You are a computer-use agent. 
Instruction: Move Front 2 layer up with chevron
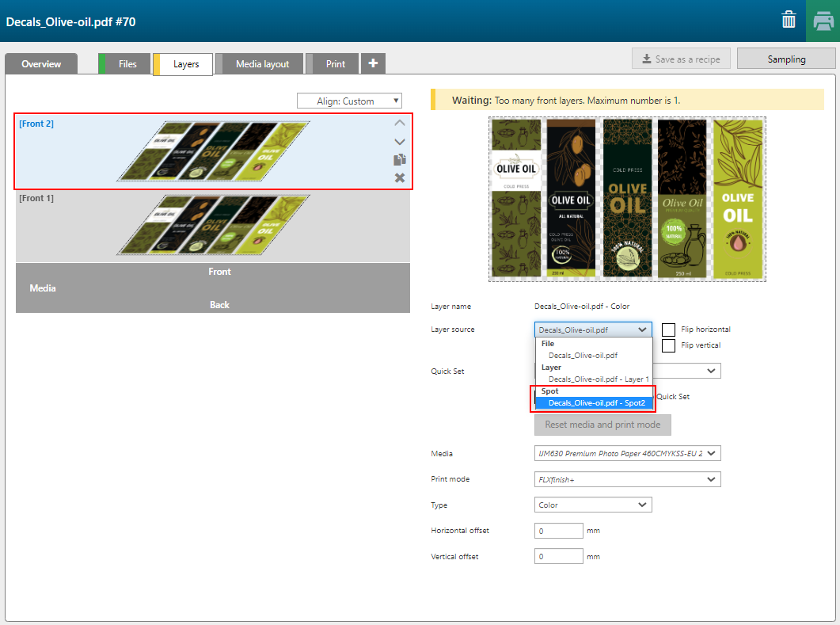400,123
